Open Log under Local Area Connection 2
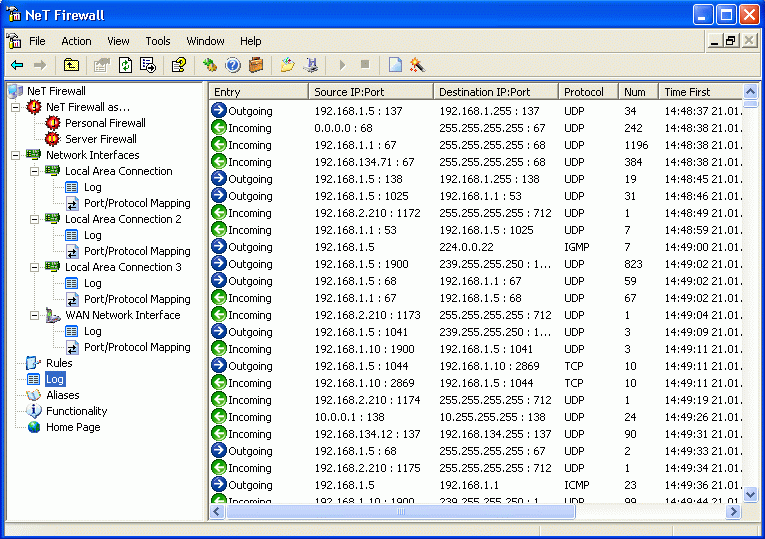Screen dimensions: 765x539 [92, 235]
